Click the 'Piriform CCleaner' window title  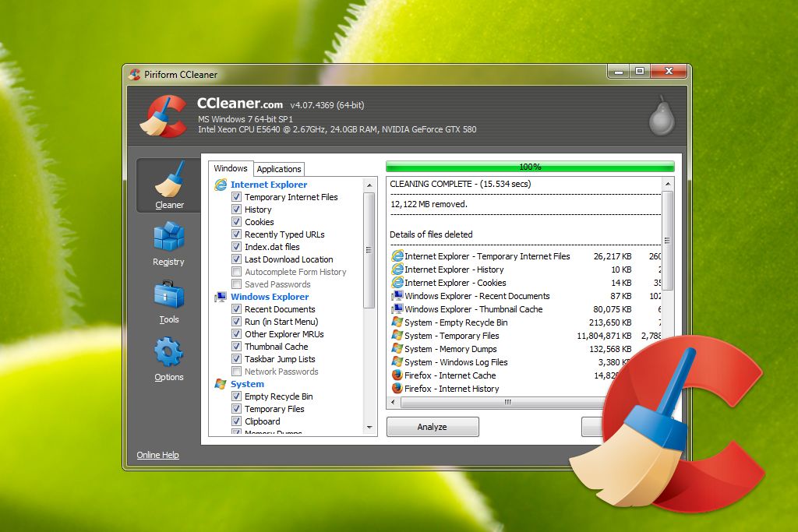coord(181,75)
